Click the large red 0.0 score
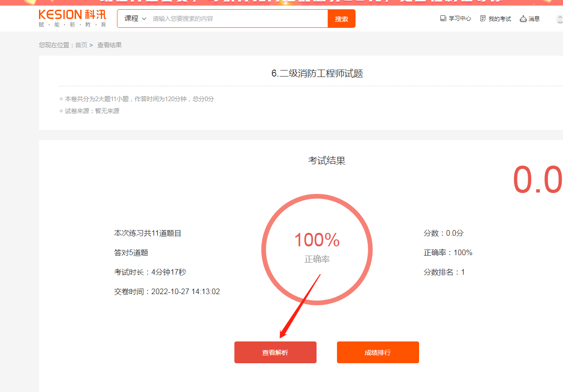 (537, 180)
